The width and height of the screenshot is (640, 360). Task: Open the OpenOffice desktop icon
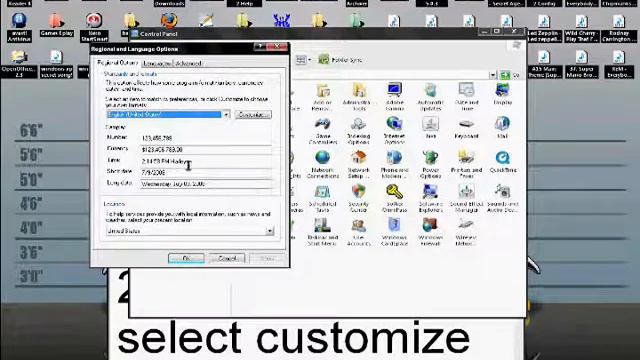point(19,64)
